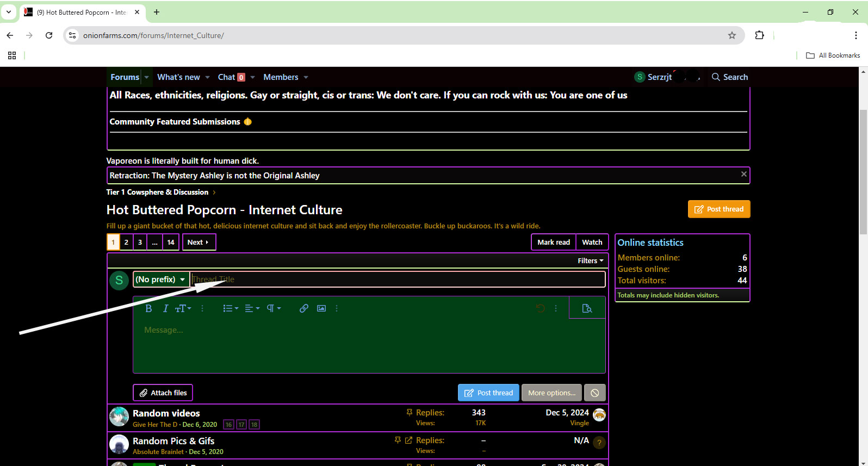The image size is (868, 466).
Task: Click Give Her The D author link
Action: click(155, 425)
